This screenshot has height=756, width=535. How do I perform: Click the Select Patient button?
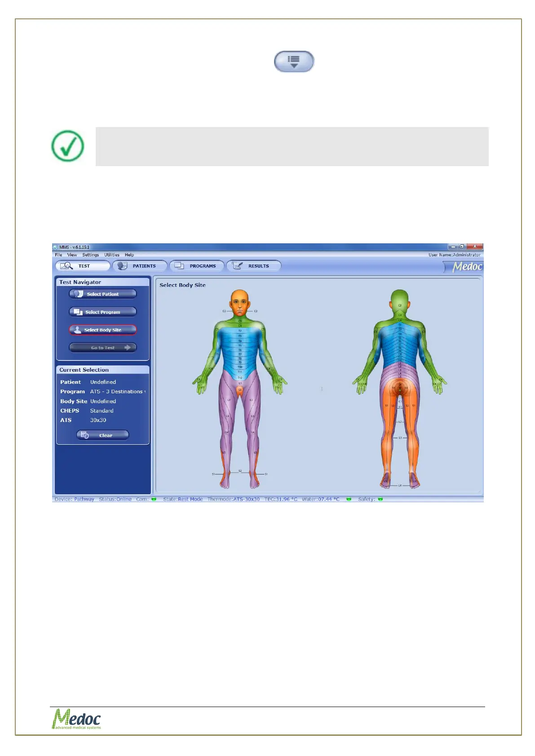103,294
